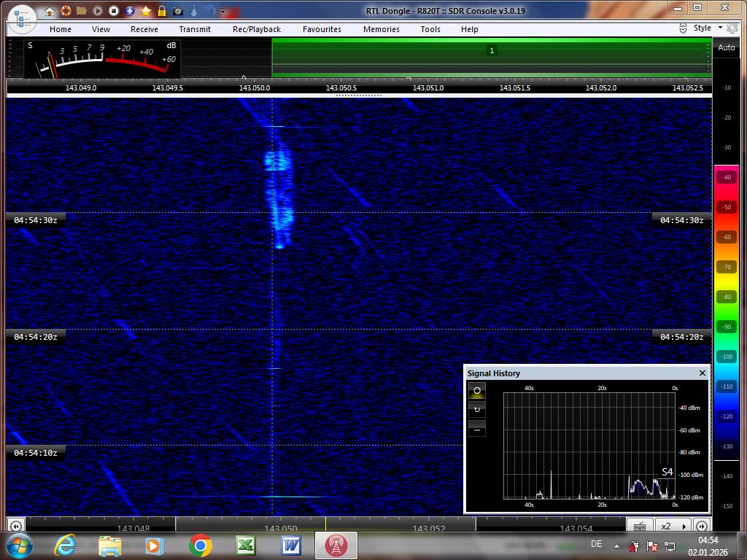Click the play button in quick access toolbar

(98, 10)
